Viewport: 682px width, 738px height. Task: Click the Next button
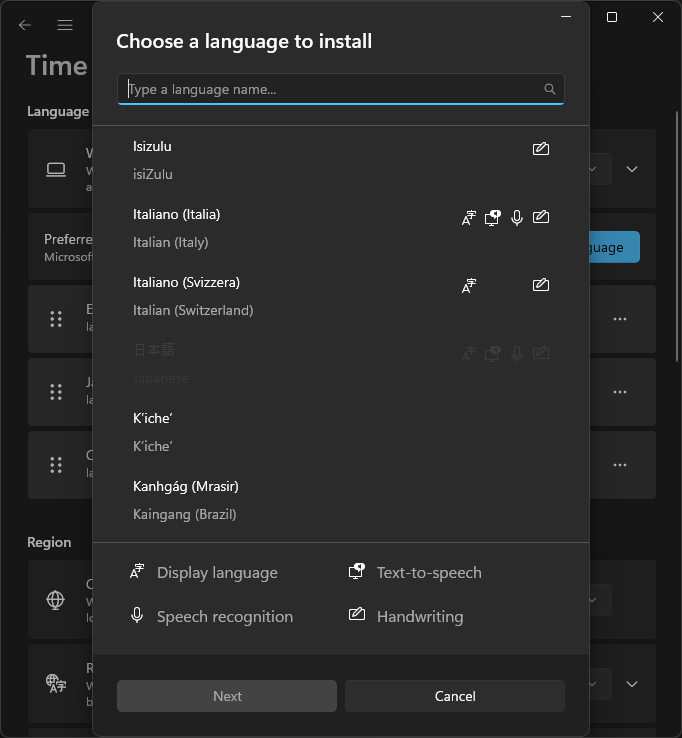point(227,696)
